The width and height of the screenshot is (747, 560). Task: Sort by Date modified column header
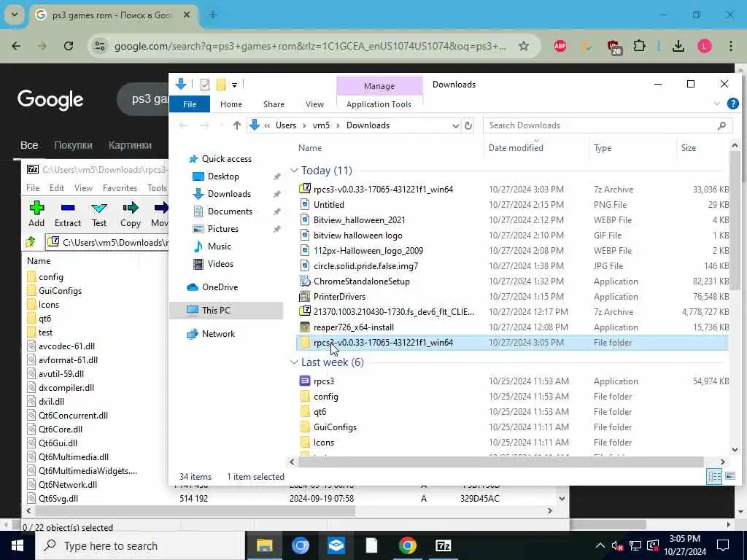point(516,148)
